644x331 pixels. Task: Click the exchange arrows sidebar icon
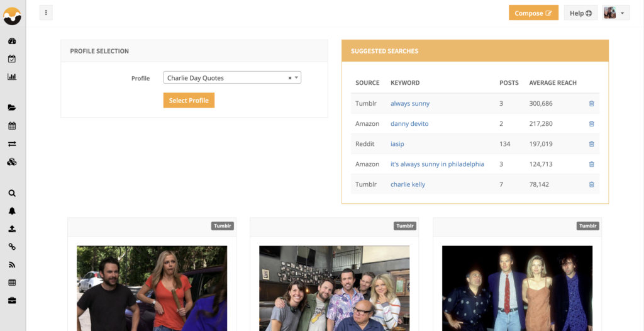tap(12, 144)
